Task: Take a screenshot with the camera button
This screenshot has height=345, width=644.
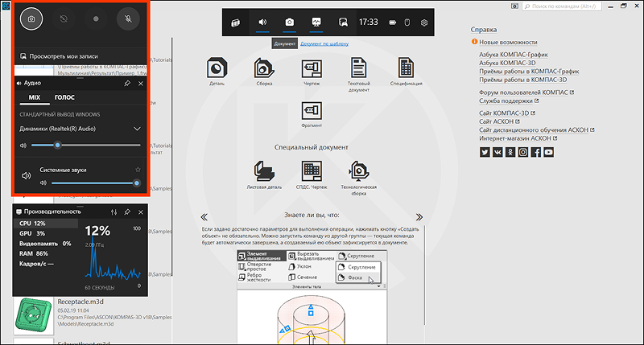Action: pyautogui.click(x=31, y=18)
